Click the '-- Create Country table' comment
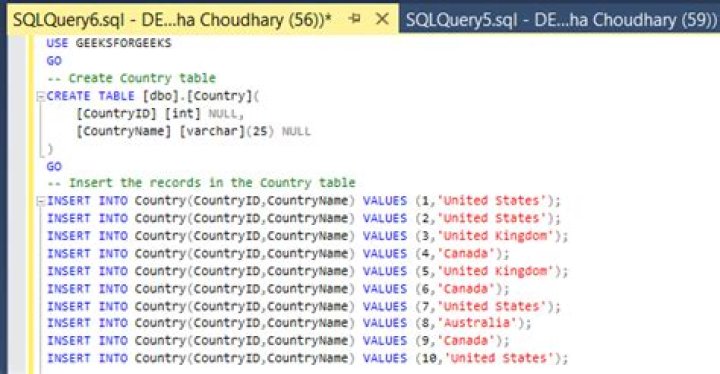The width and height of the screenshot is (720, 374). click(131, 78)
